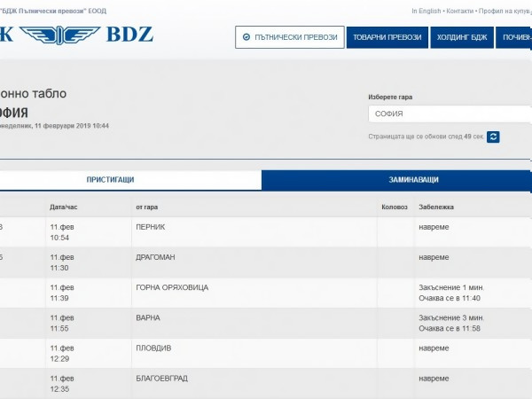The width and height of the screenshot is (532, 399).
Task: Open the Пътнически превози section
Action: pyautogui.click(x=287, y=37)
